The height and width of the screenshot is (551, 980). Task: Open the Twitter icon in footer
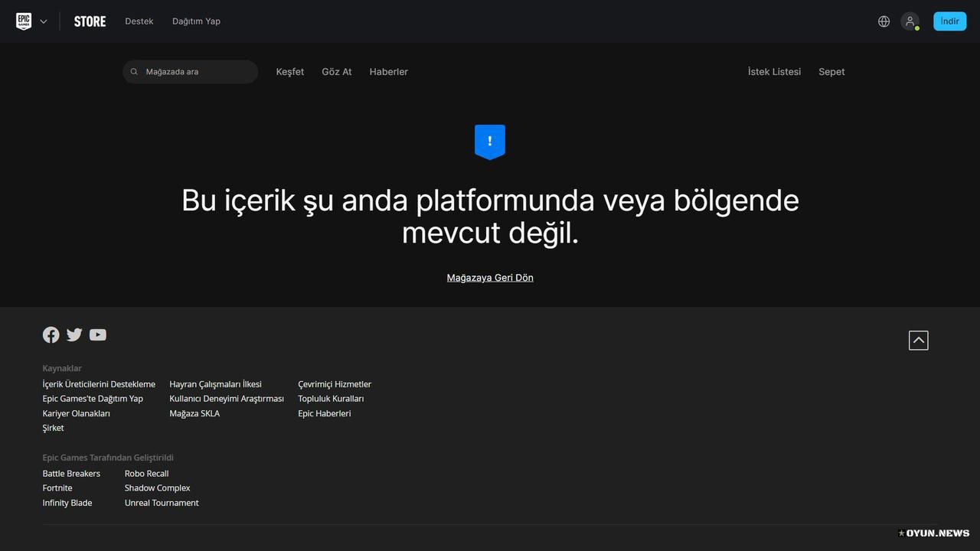pos(74,334)
